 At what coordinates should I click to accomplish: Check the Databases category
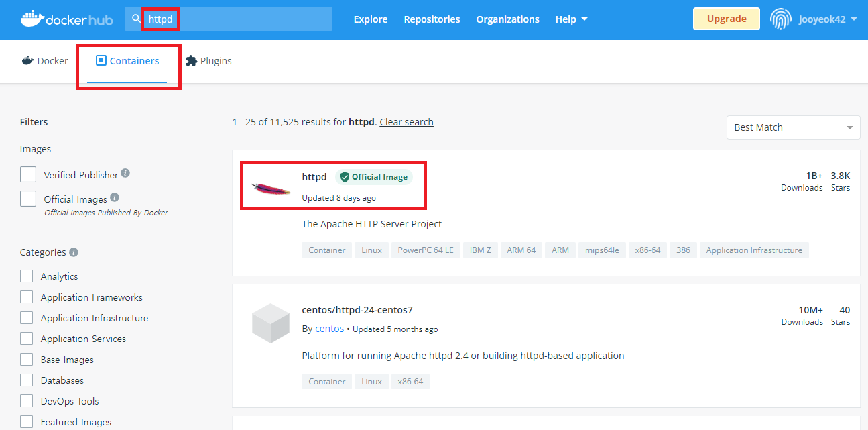click(26, 380)
